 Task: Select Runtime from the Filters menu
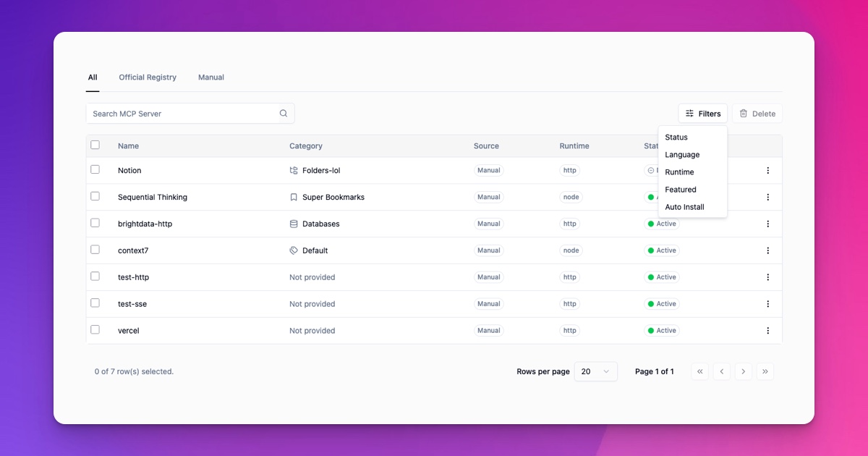pos(679,172)
